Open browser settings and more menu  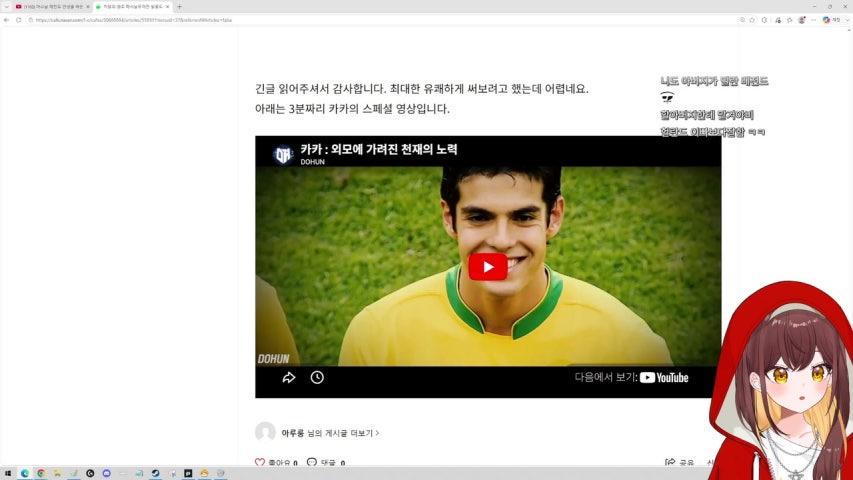click(x=813, y=20)
